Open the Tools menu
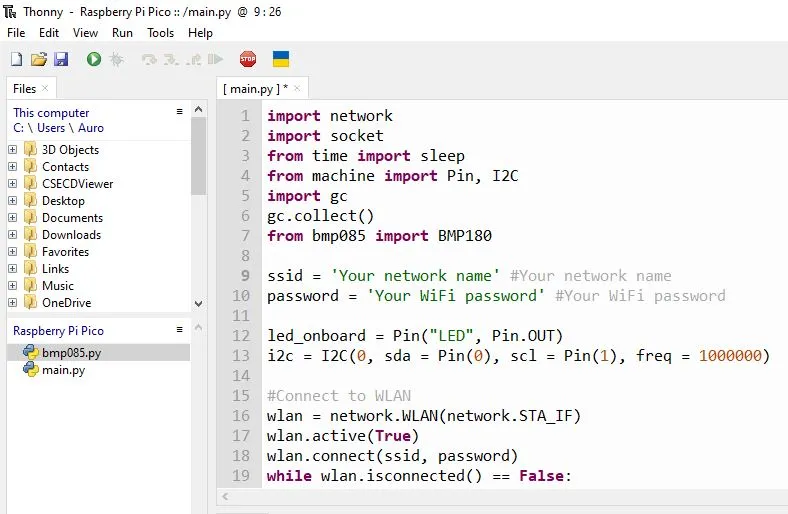Screen dimensions: 788x514 (x=160, y=33)
